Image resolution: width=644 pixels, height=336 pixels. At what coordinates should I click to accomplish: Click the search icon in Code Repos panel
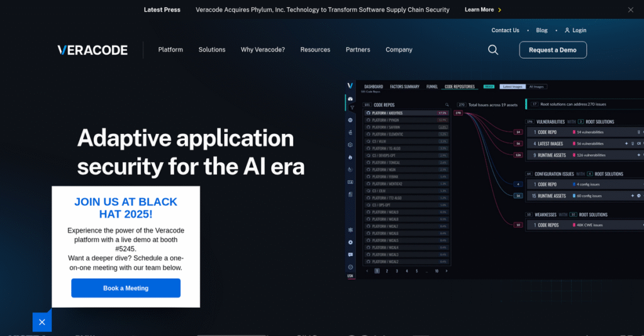(447, 104)
